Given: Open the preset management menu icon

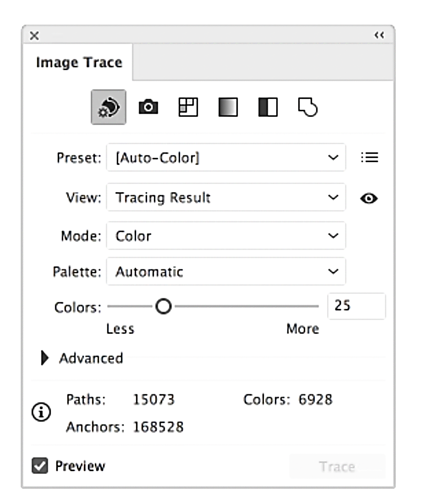Looking at the screenshot, I should click(370, 158).
